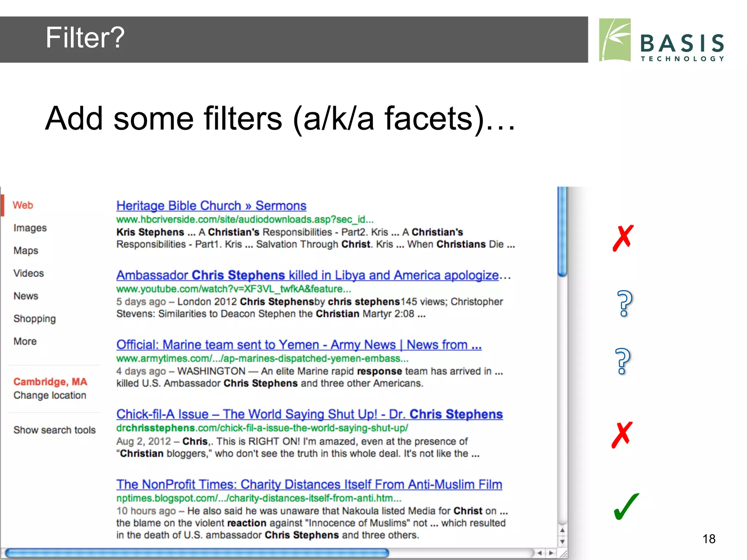Click the vertical scrollbar thumb
The height and width of the screenshot is (560, 747).
click(562, 232)
